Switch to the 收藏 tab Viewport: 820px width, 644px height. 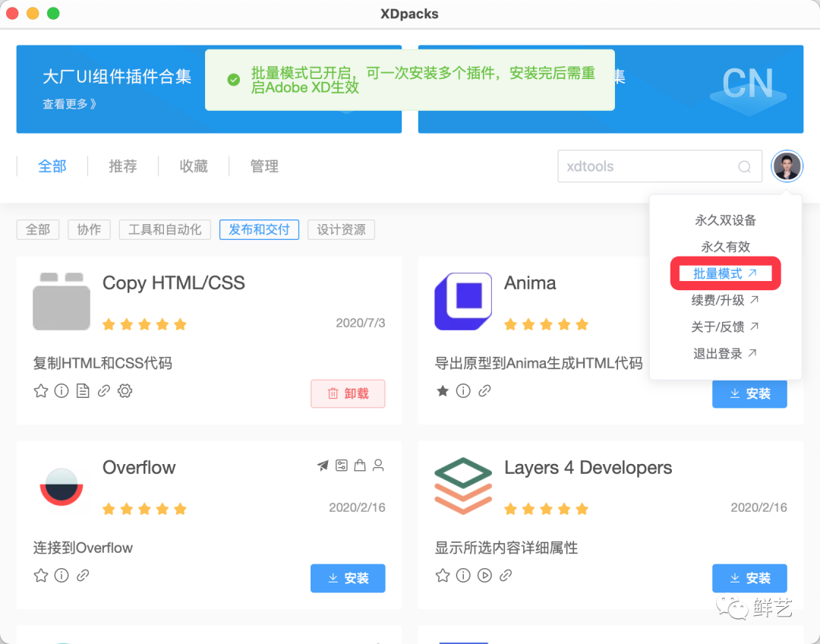(194, 166)
